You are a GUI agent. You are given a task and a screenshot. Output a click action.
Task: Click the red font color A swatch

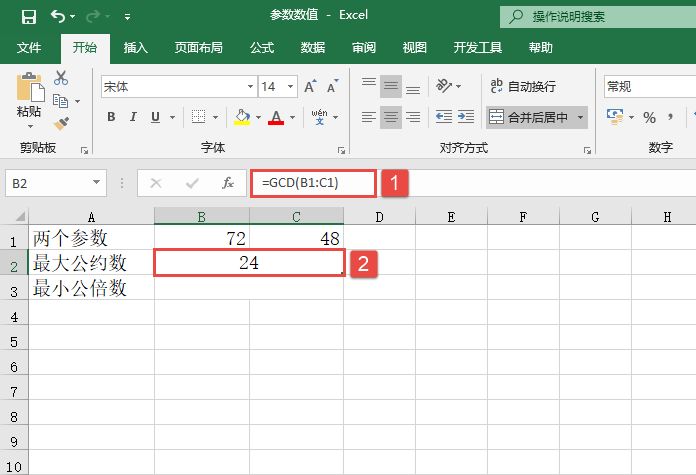276,118
